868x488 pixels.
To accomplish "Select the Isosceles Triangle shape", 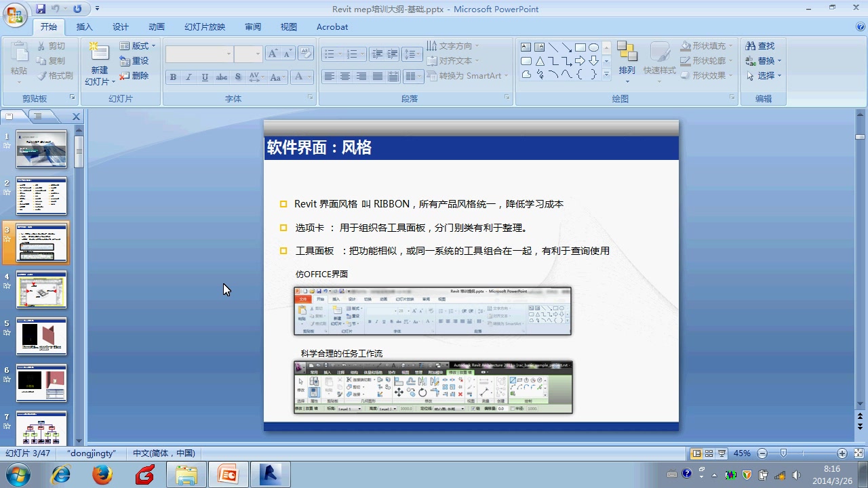I will (540, 61).
